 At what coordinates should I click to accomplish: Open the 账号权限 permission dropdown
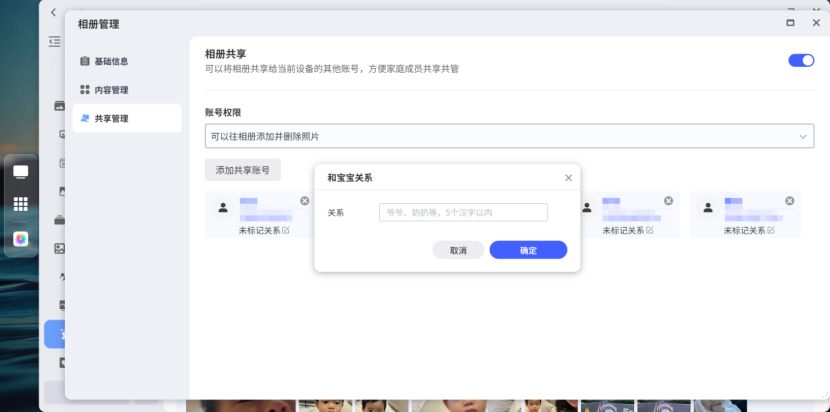point(509,136)
